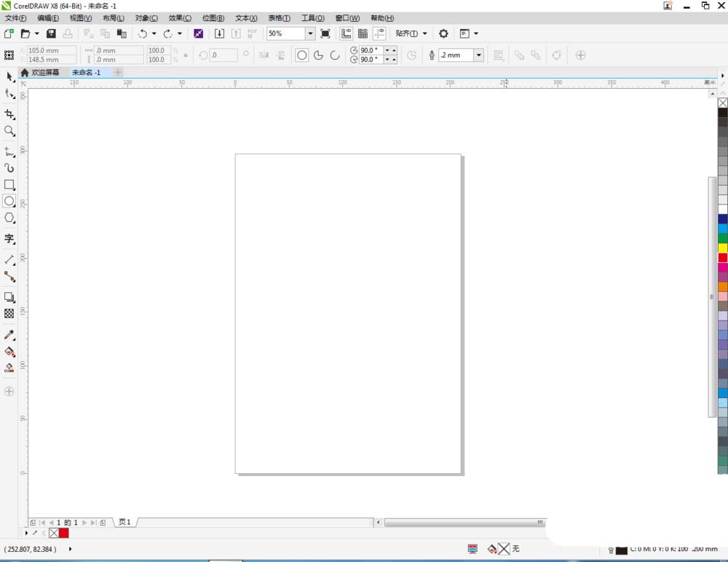Toggle show rulers button

346,33
